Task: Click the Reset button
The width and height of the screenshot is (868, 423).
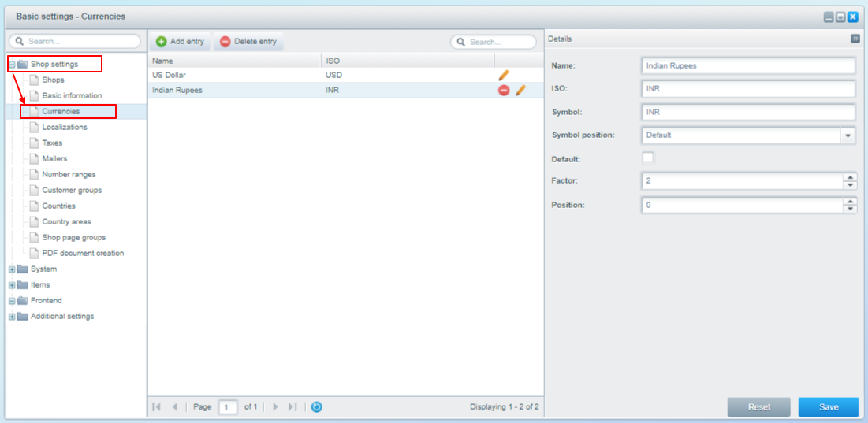Action: pos(759,407)
